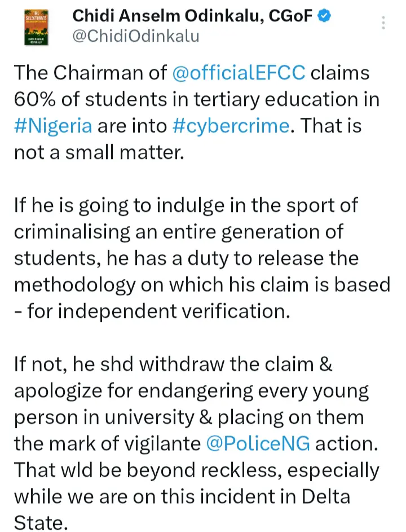
Task: Open Chidi Odinkalu's profile picture
Action: tap(35, 26)
